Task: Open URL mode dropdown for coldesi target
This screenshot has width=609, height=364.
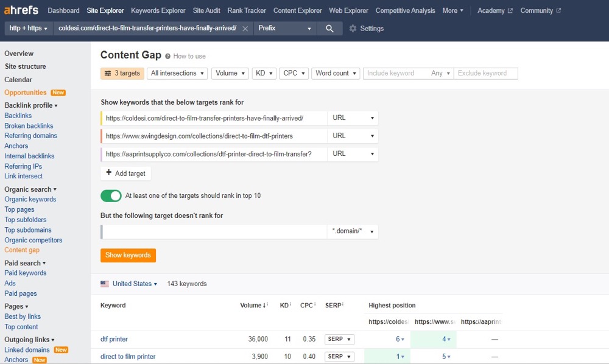Action: (x=353, y=118)
